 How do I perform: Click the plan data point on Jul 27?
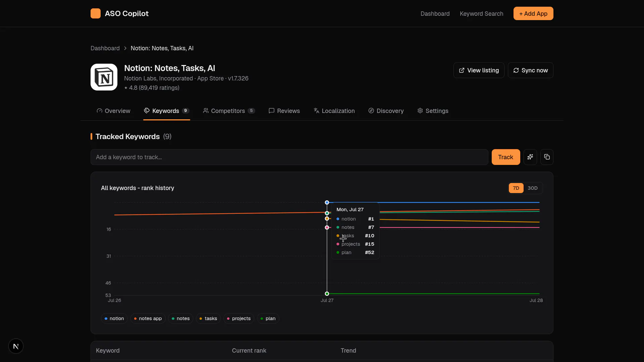(x=327, y=294)
